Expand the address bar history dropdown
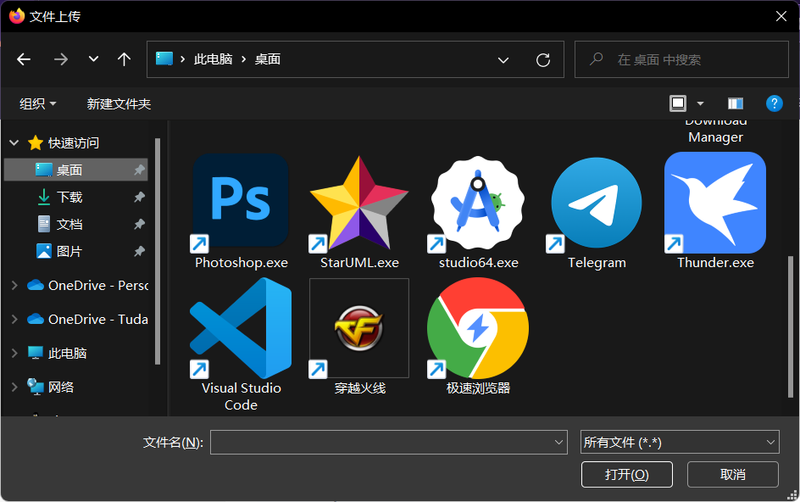 coord(503,60)
